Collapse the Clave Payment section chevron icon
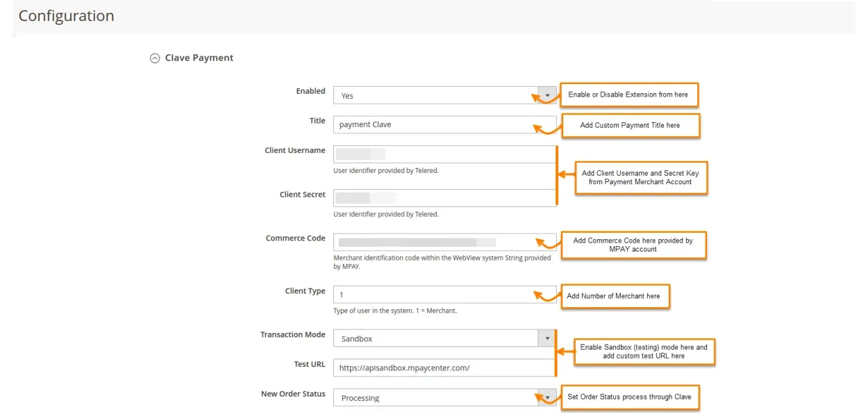 [155, 58]
